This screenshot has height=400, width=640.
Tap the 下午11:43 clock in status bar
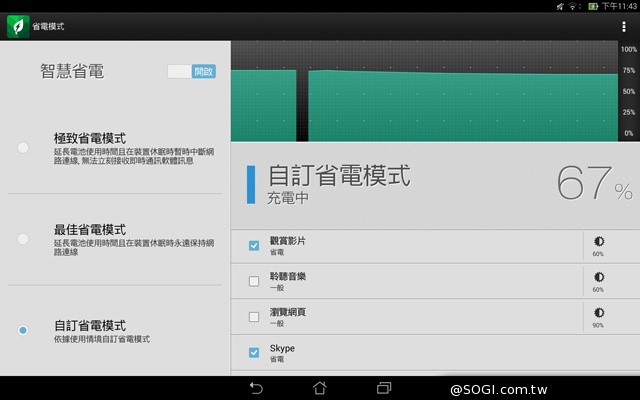pos(619,6)
